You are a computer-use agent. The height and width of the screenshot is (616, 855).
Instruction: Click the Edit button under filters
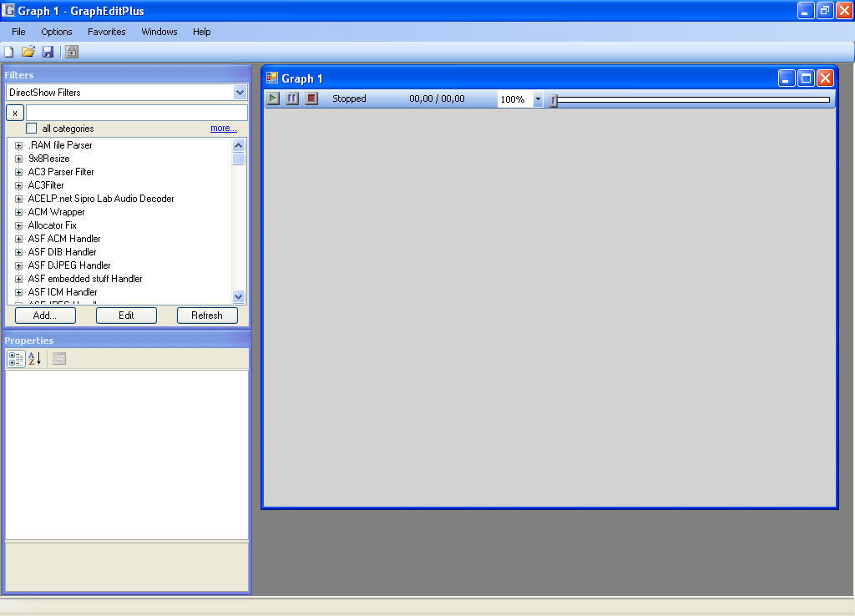pos(127,315)
